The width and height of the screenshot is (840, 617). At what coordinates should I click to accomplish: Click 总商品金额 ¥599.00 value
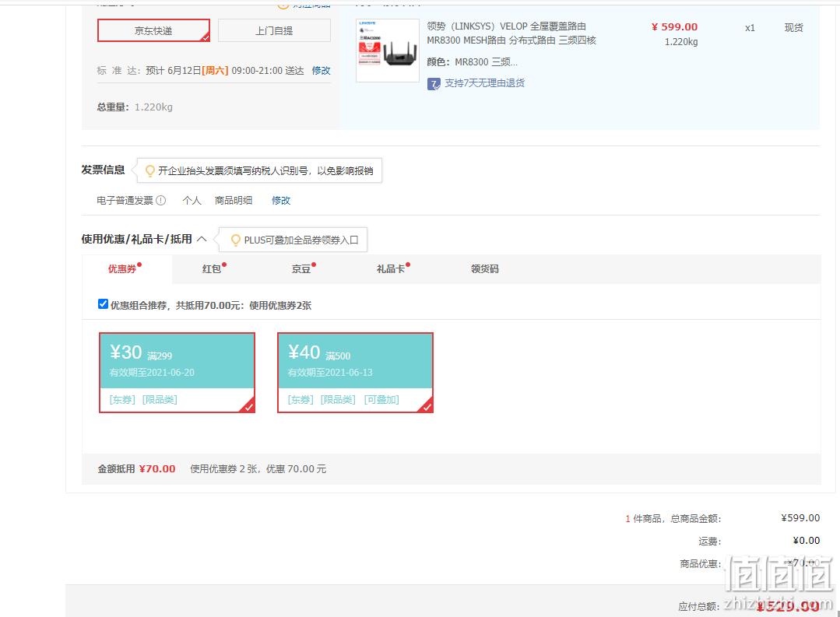[x=800, y=518]
